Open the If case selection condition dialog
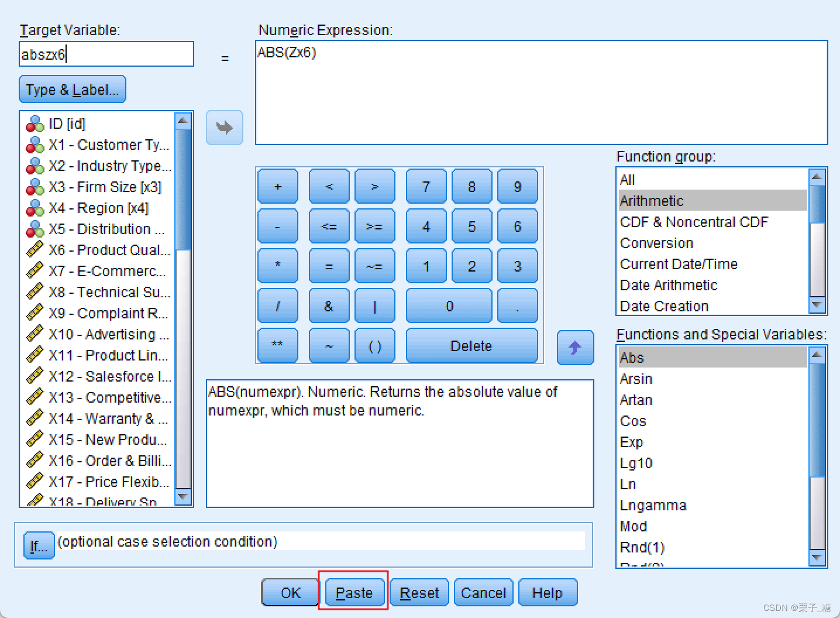This screenshot has width=840, height=618. (38, 545)
